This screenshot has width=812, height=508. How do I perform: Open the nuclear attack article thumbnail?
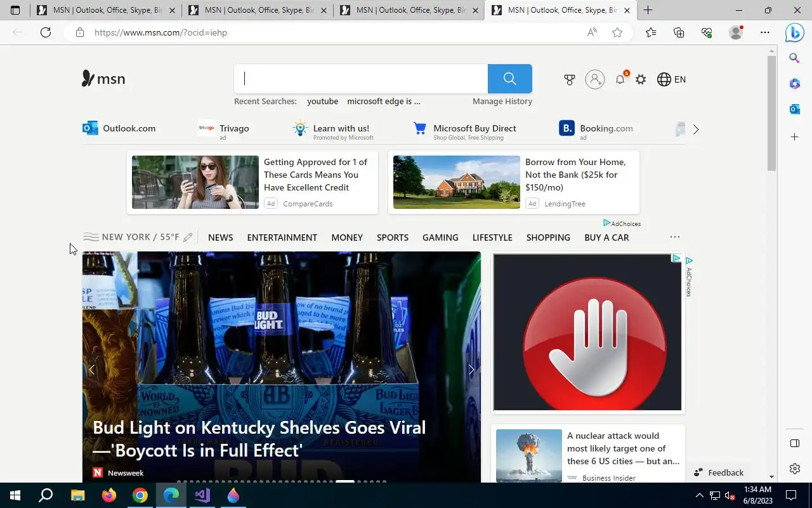(529, 455)
